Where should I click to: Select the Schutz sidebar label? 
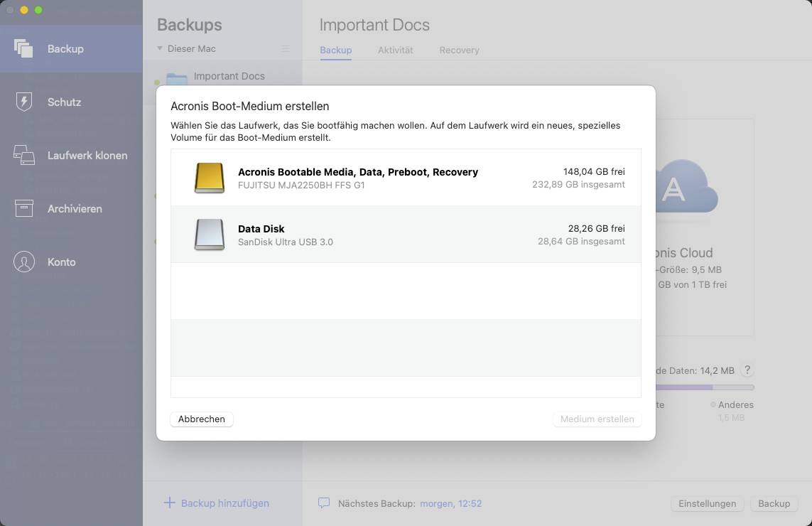coord(64,102)
